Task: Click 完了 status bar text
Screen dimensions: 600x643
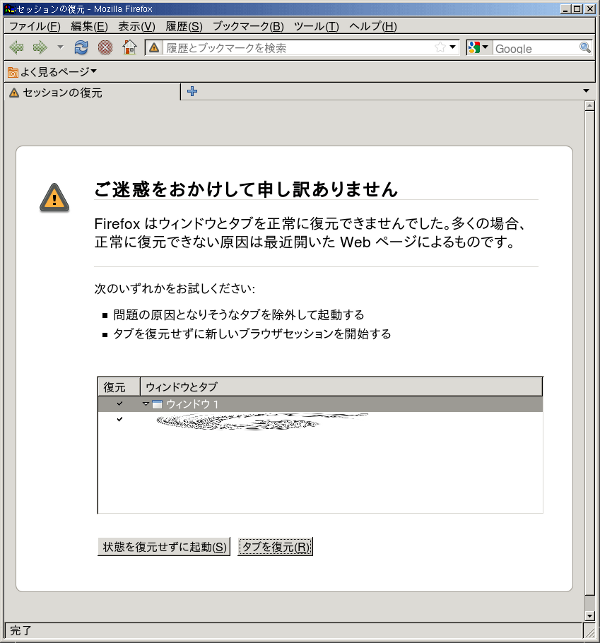Action: coord(21,630)
